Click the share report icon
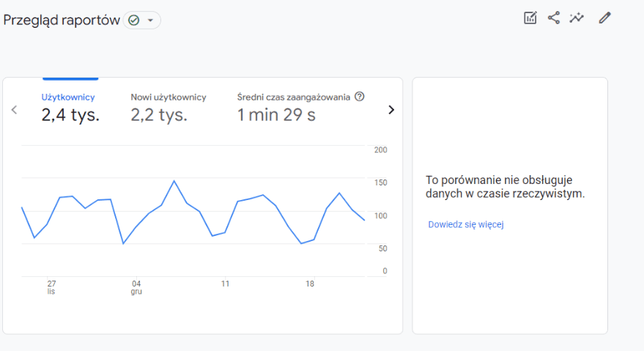644x351 pixels. tap(554, 18)
